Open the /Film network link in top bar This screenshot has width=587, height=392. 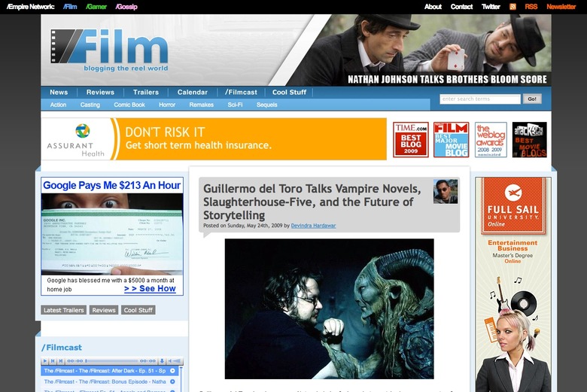(x=70, y=7)
